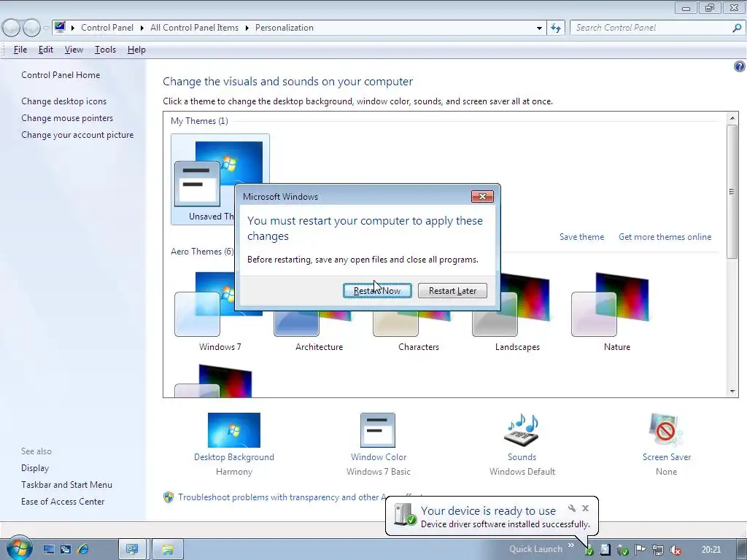Image resolution: width=747 pixels, height=560 pixels.
Task: Open the Edit menu
Action: 46,50
